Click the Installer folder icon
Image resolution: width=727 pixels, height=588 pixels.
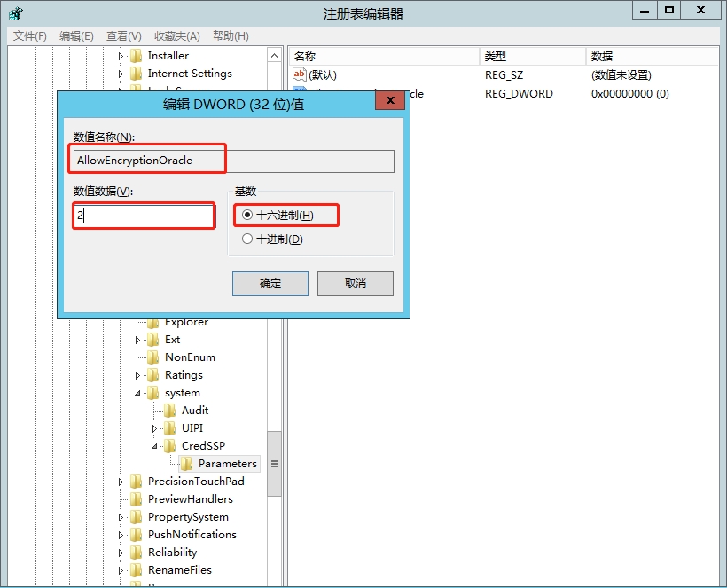(136, 56)
